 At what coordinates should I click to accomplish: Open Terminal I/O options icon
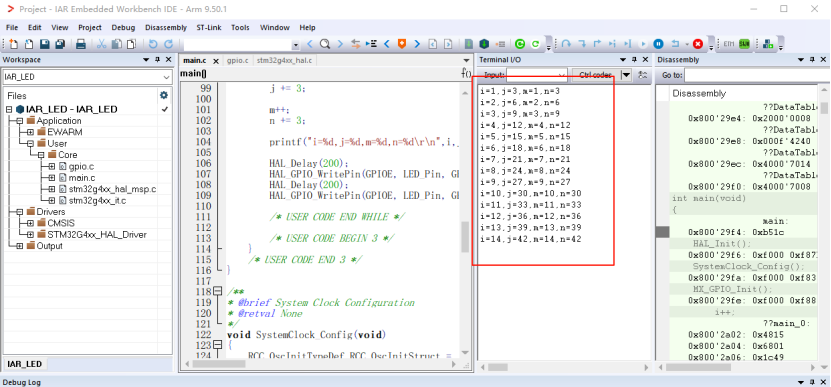pos(643,75)
